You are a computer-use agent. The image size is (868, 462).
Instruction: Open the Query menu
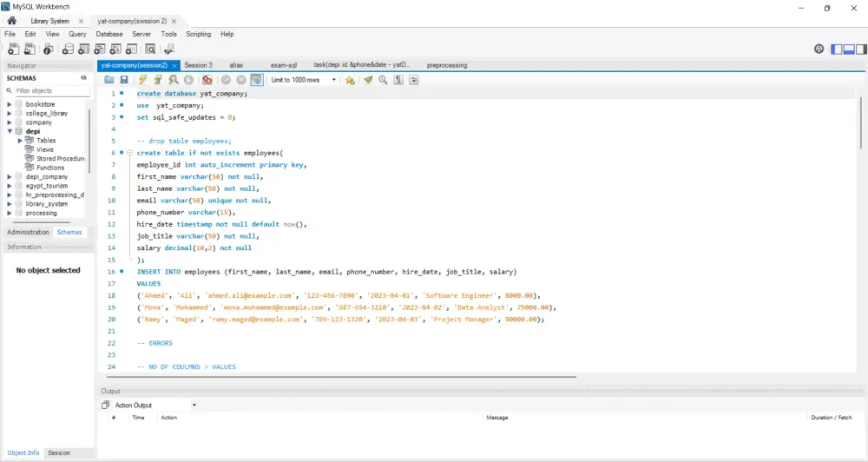77,34
